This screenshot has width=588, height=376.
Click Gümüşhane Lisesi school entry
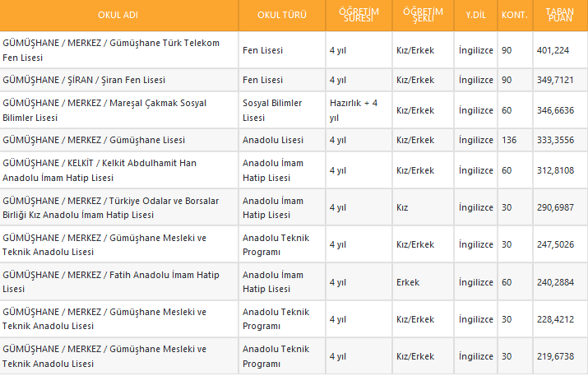coord(95,140)
